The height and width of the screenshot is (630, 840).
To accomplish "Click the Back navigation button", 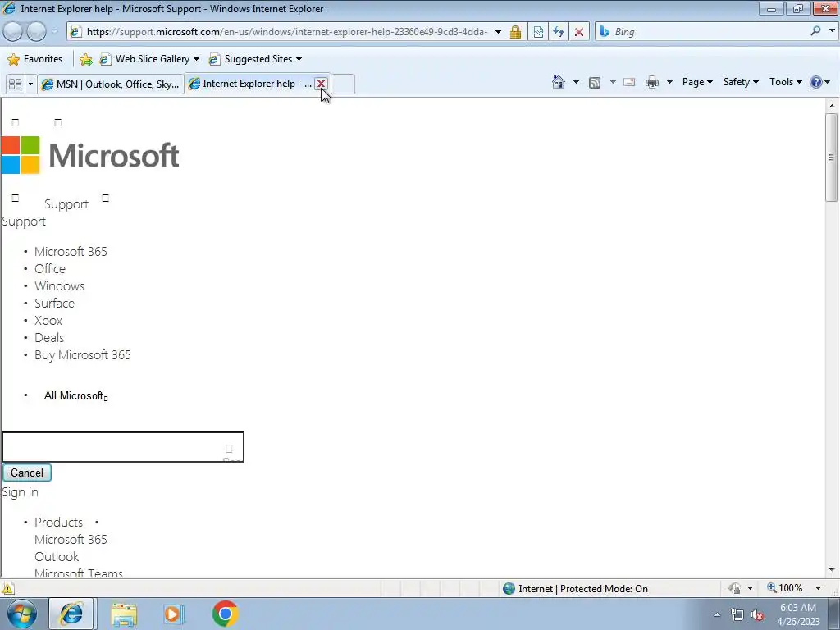I will tap(13, 32).
